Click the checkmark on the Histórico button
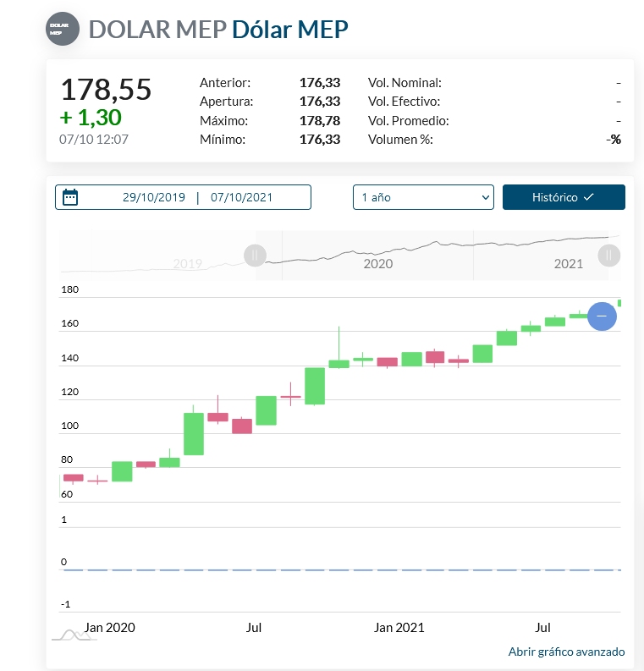This screenshot has height=671, width=644. (589, 197)
